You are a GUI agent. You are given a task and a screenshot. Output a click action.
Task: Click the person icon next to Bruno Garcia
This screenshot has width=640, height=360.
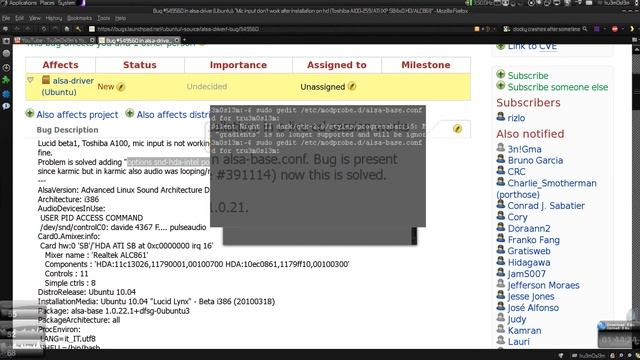click(x=501, y=159)
